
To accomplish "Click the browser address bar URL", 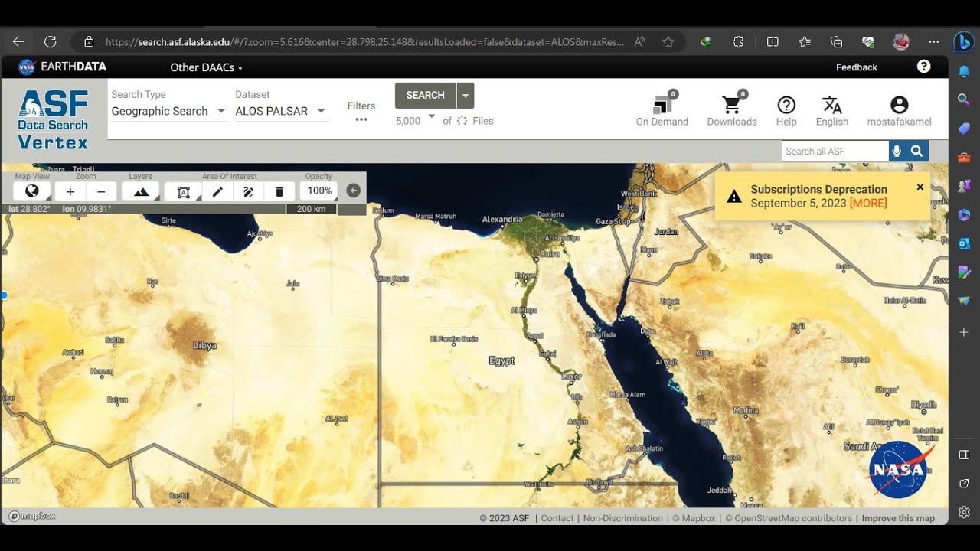I will tap(364, 42).
